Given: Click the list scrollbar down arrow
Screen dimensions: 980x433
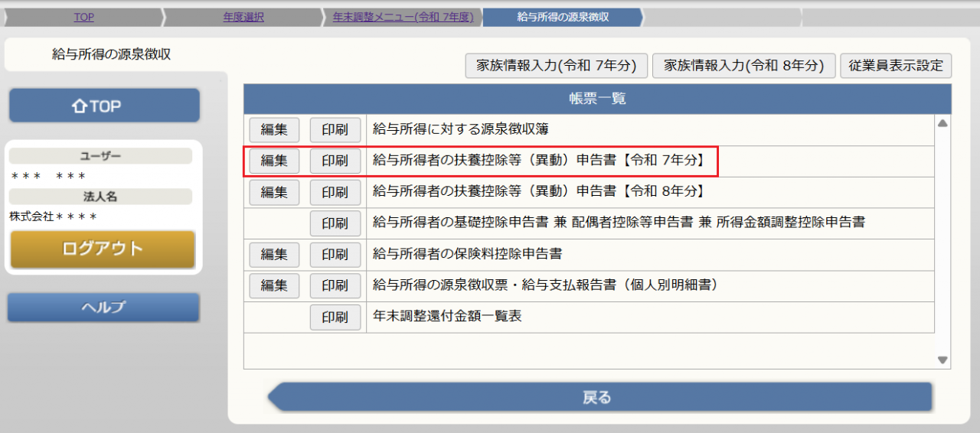Looking at the screenshot, I should click(942, 360).
